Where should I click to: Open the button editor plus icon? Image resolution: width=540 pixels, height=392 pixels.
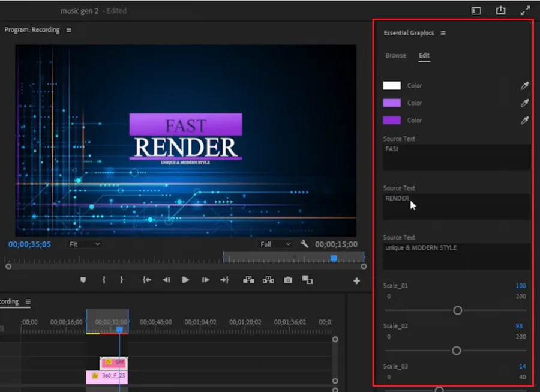[x=356, y=281]
